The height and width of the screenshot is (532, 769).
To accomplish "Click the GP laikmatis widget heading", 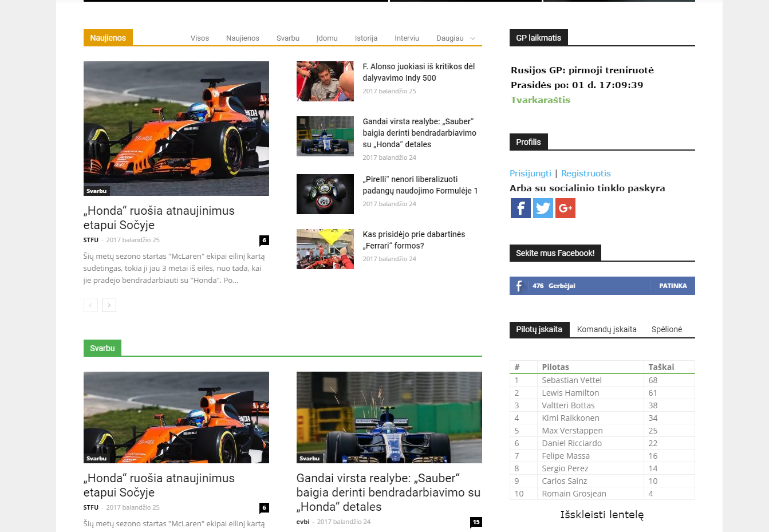I will [x=539, y=38].
